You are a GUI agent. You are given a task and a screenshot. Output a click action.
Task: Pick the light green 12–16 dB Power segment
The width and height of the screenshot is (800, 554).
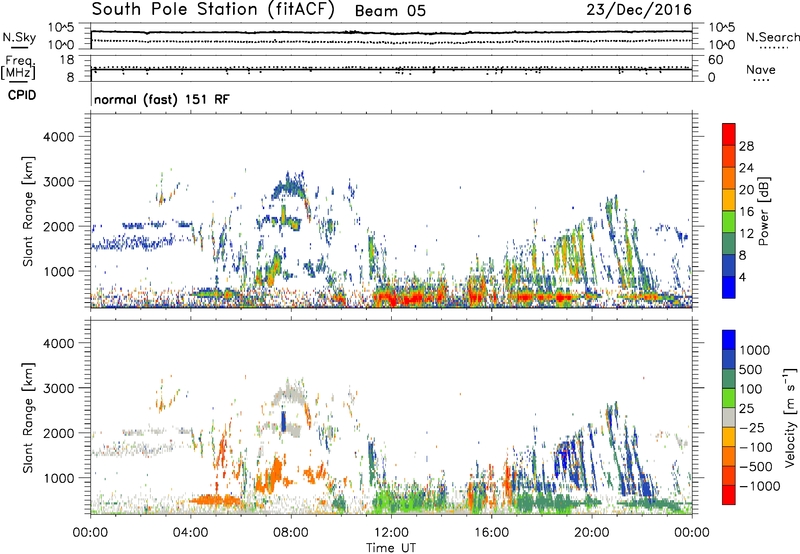729,222
